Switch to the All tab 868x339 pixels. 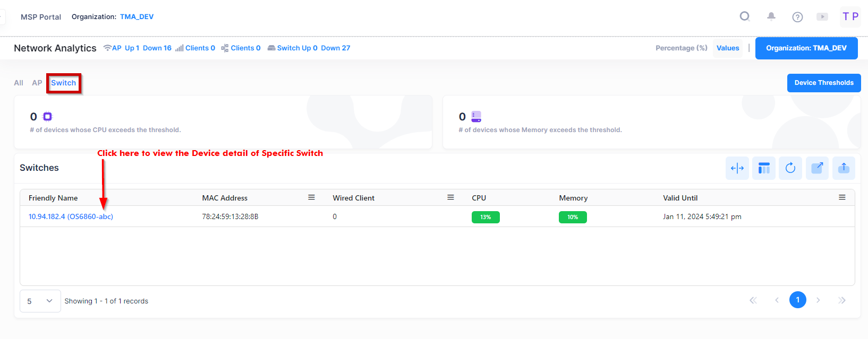(x=19, y=83)
